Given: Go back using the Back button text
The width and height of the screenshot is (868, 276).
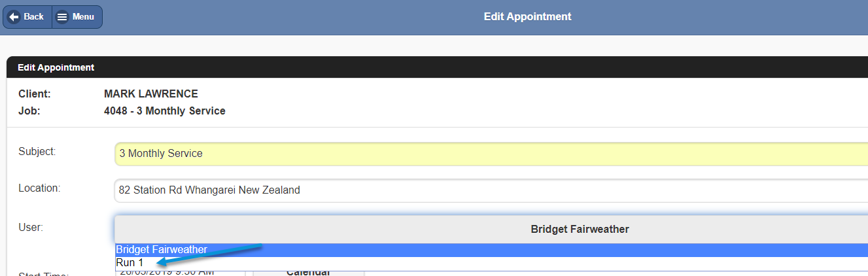Looking at the screenshot, I should (x=33, y=17).
